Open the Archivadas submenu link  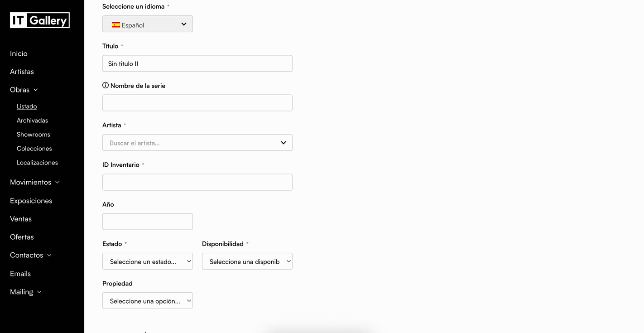[x=32, y=121]
